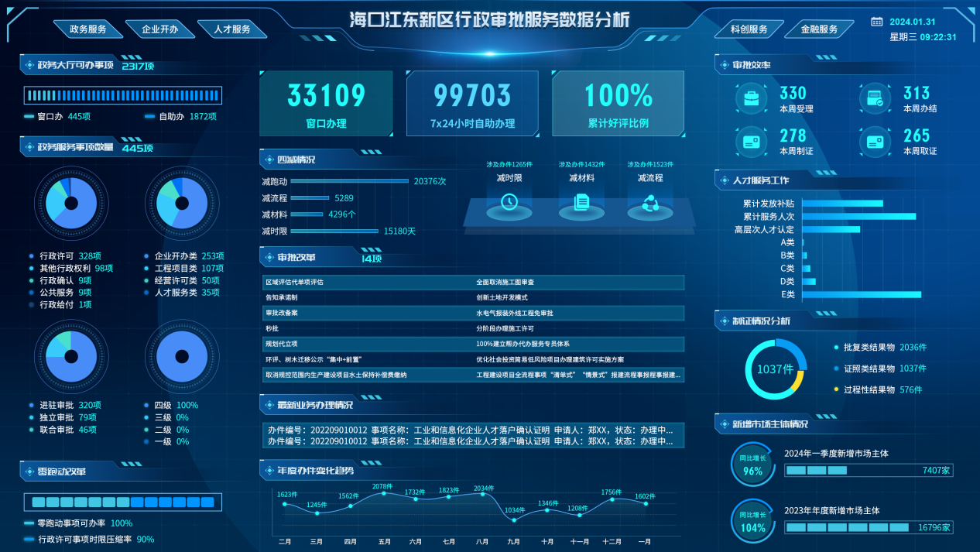
Task: Switch to the 企业开办 tab
Action: [x=159, y=29]
